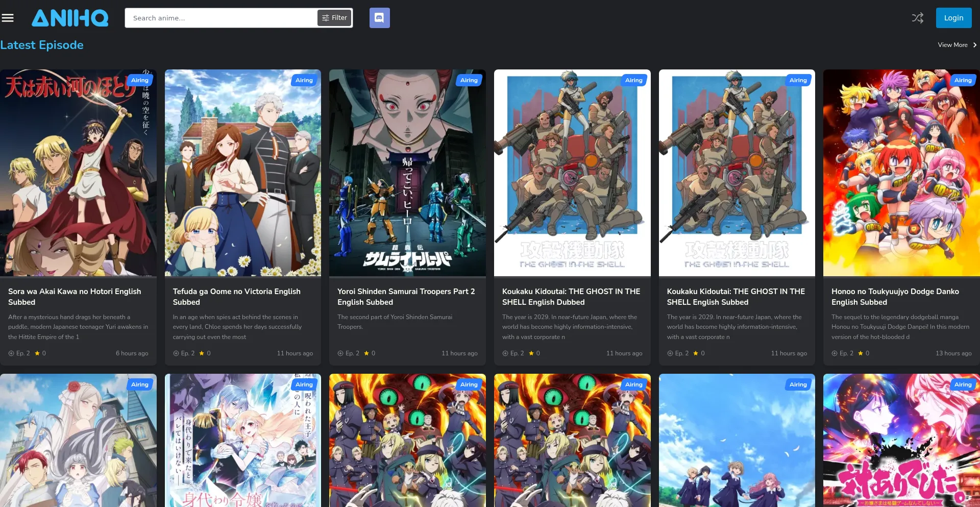980x507 pixels.
Task: Click episode play icon on Samurai Troopers card
Action: (x=340, y=353)
